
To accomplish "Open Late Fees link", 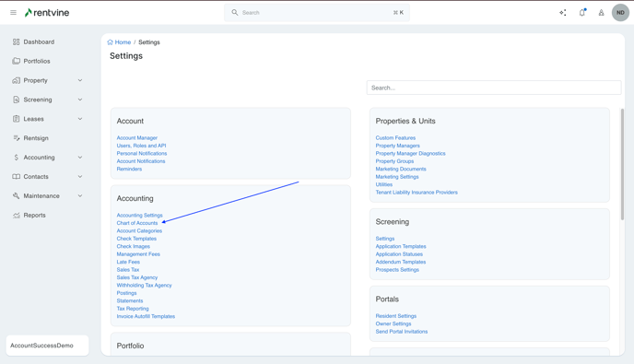I will [128, 262].
